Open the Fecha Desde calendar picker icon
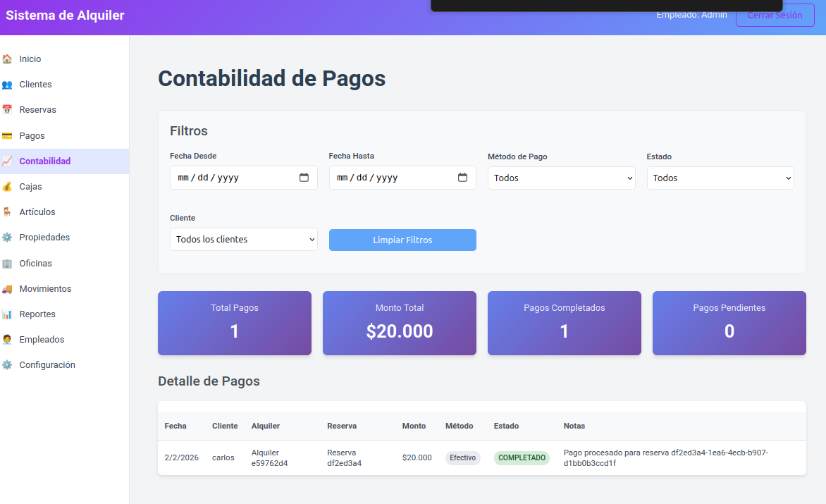 [x=304, y=178]
